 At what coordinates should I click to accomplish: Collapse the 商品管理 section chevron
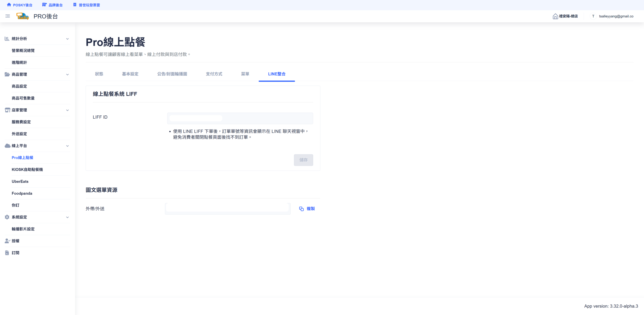[x=67, y=74]
